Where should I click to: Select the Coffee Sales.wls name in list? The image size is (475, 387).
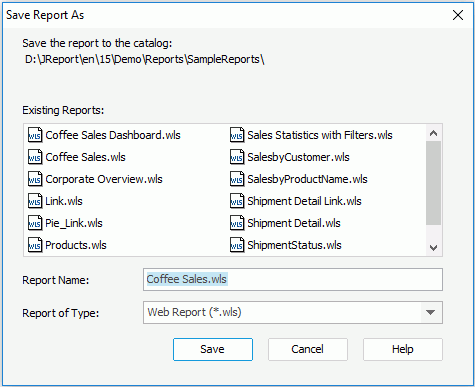click(x=85, y=157)
